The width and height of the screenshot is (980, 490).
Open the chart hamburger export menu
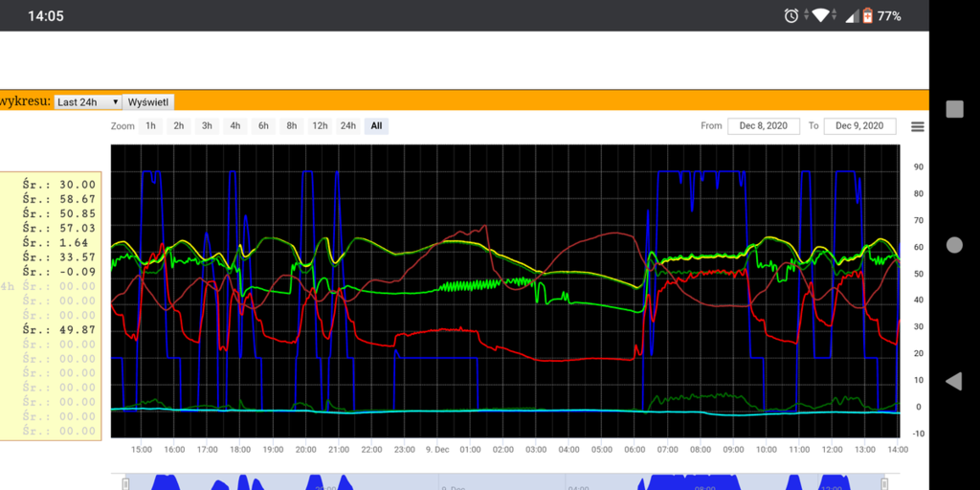pyautogui.click(x=918, y=126)
